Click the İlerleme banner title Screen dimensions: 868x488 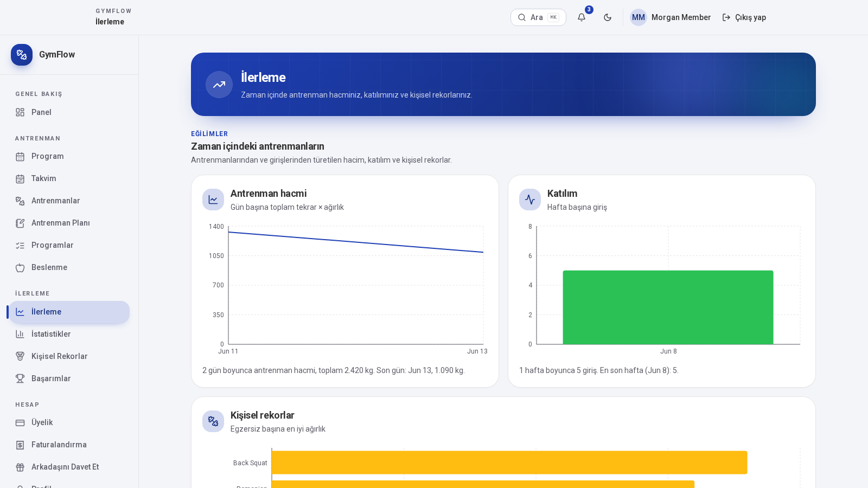pyautogui.click(x=263, y=78)
